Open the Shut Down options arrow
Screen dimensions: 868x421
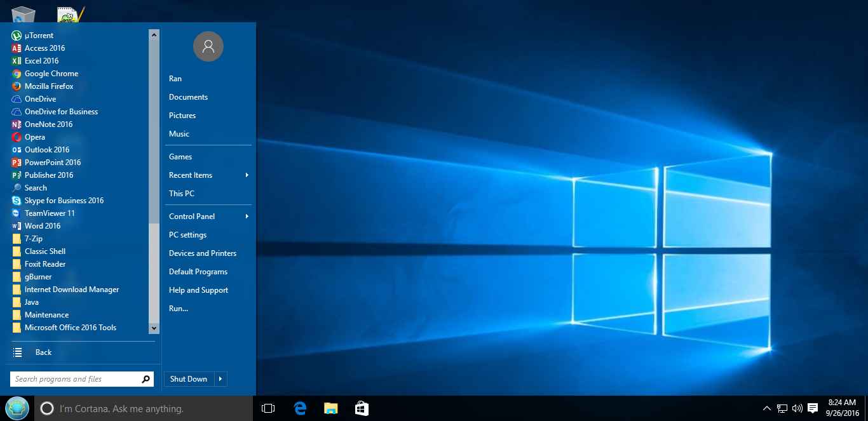pyautogui.click(x=220, y=379)
